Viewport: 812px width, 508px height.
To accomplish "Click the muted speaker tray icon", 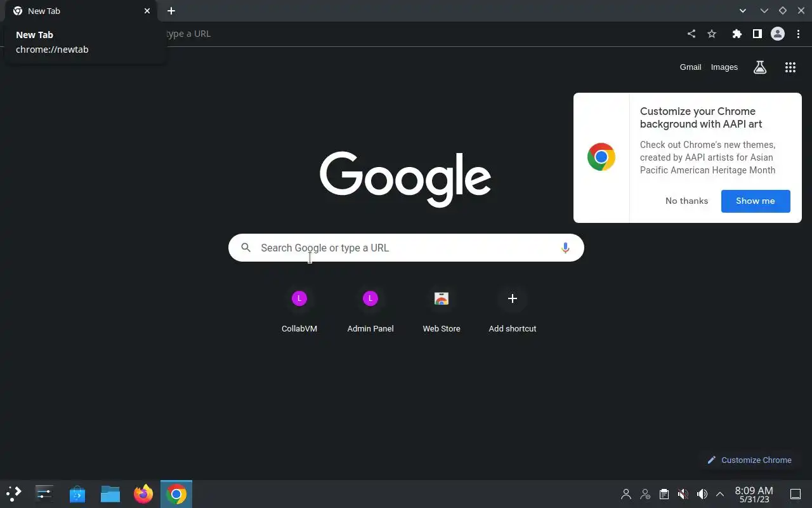I will tap(683, 494).
